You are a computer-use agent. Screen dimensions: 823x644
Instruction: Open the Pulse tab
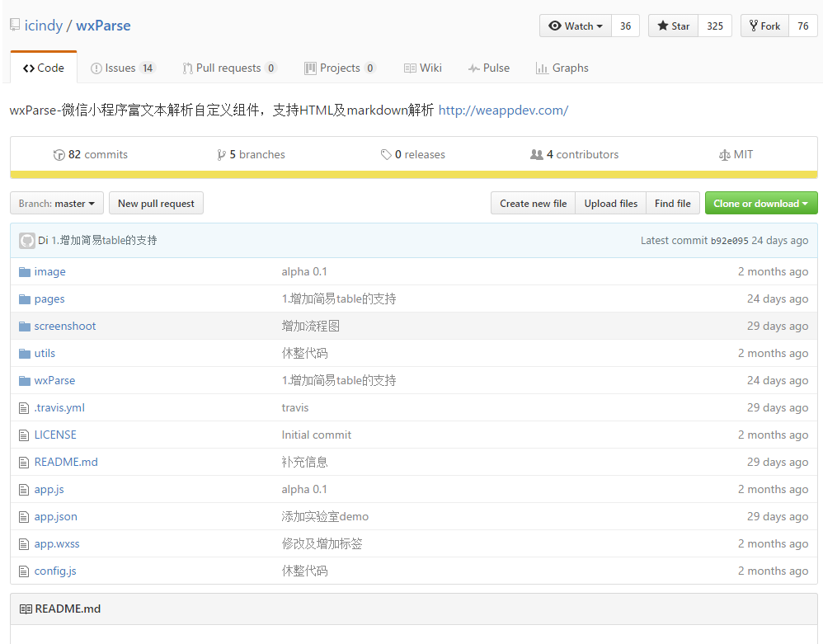pos(489,68)
